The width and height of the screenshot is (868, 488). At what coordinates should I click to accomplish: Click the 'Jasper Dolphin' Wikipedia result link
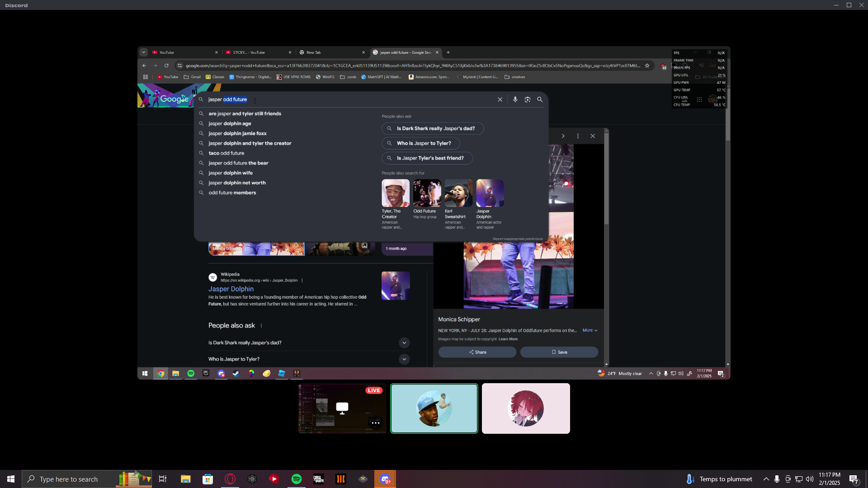point(231,289)
